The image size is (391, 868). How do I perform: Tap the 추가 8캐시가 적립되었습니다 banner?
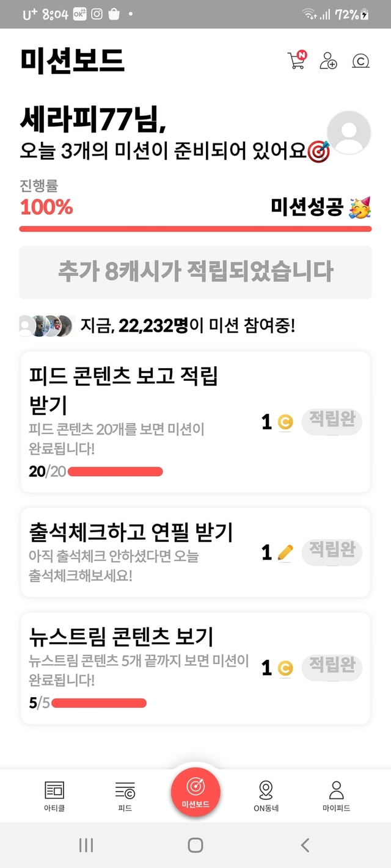pos(195,272)
